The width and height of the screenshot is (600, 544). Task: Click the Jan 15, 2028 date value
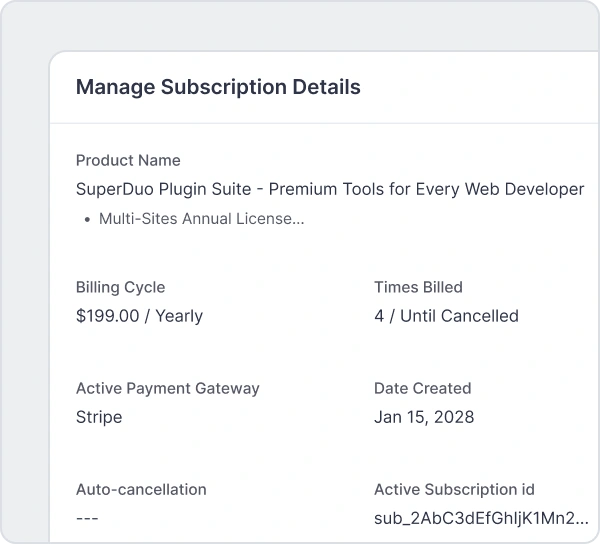[424, 417]
